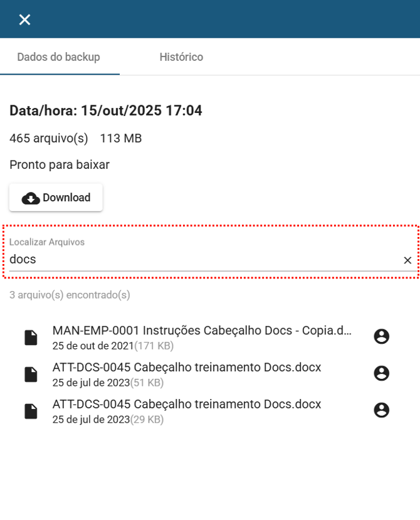Clear the 'docs' search text
Screen dimensions: 420x520
click(407, 260)
